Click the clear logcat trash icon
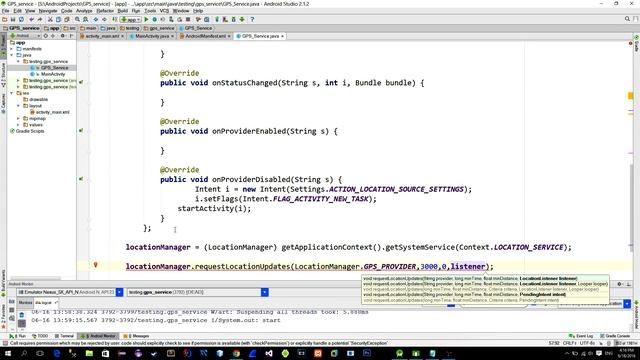Screen dimensions: 640x360 pos(22,315)
